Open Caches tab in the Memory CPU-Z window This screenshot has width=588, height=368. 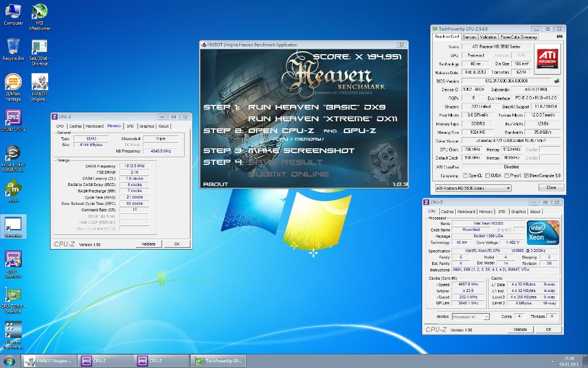coord(75,126)
